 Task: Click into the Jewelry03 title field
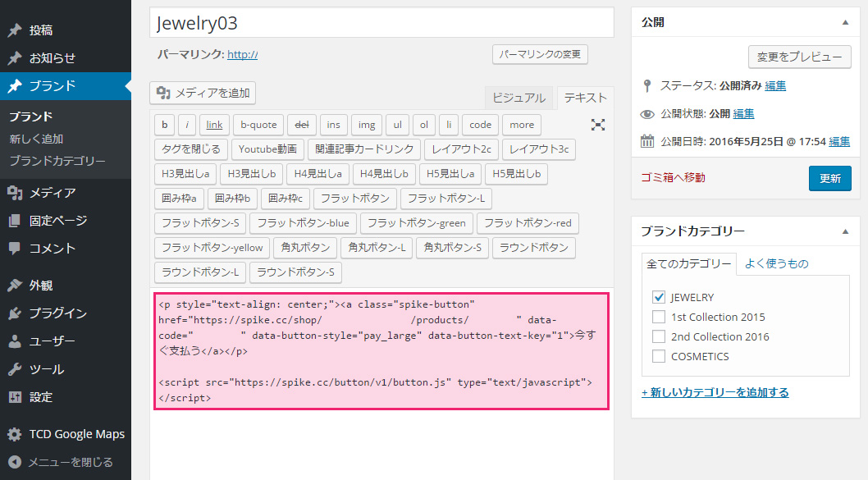pos(381,23)
